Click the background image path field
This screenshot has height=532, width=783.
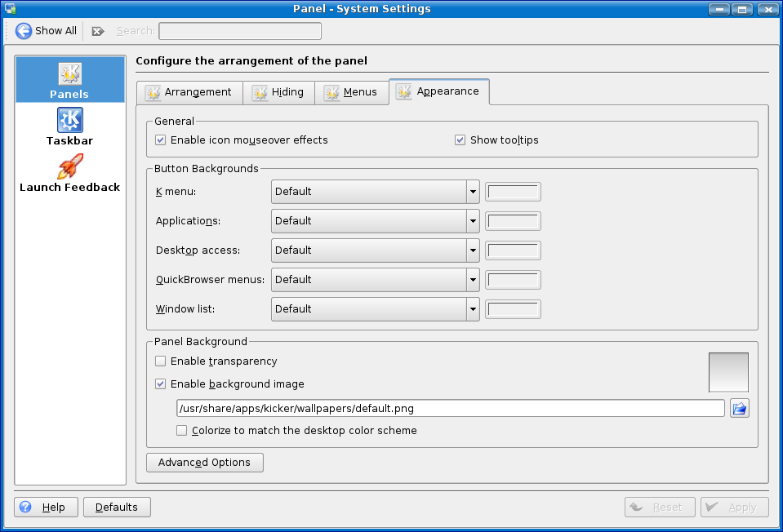pyautogui.click(x=450, y=408)
